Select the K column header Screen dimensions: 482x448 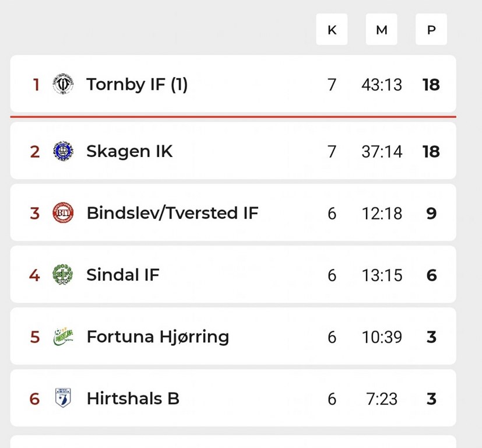click(x=332, y=30)
